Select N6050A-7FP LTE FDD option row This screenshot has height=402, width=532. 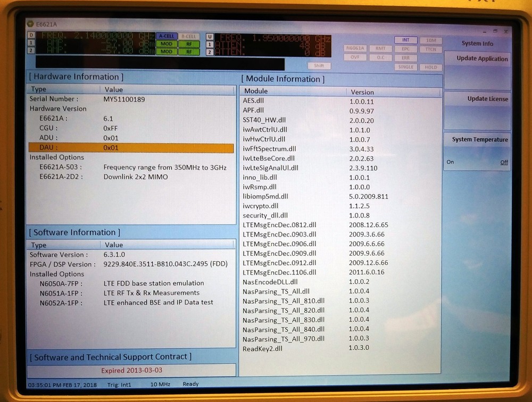(131, 283)
